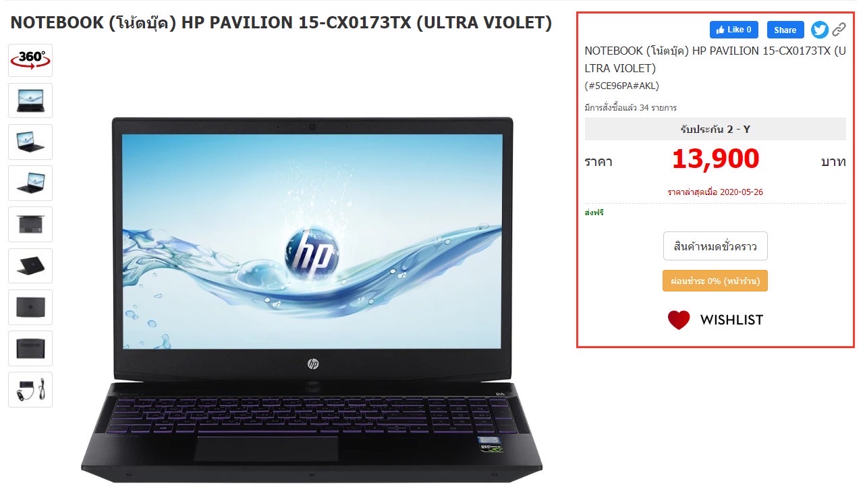Click the red heart wishlist icon
865x504 pixels.
679,320
